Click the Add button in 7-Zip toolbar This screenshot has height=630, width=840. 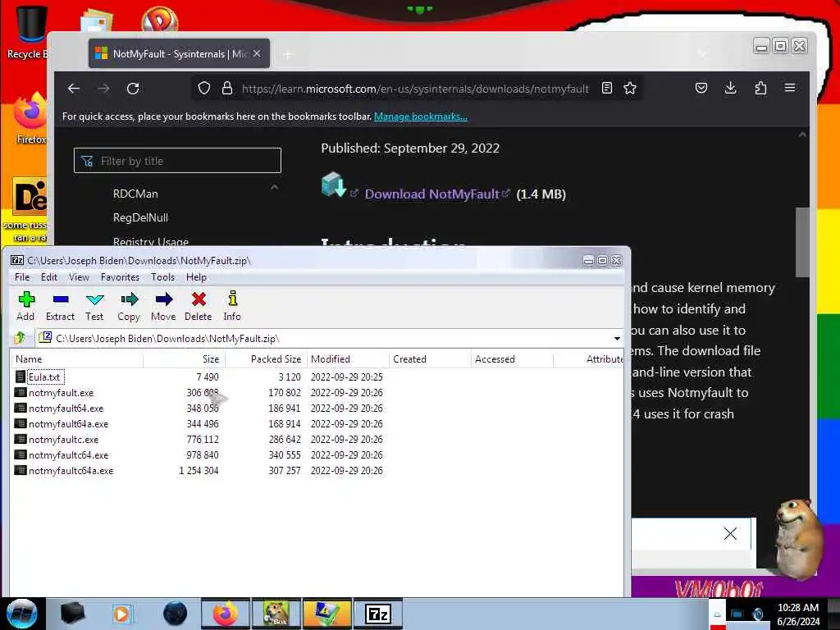point(25,307)
